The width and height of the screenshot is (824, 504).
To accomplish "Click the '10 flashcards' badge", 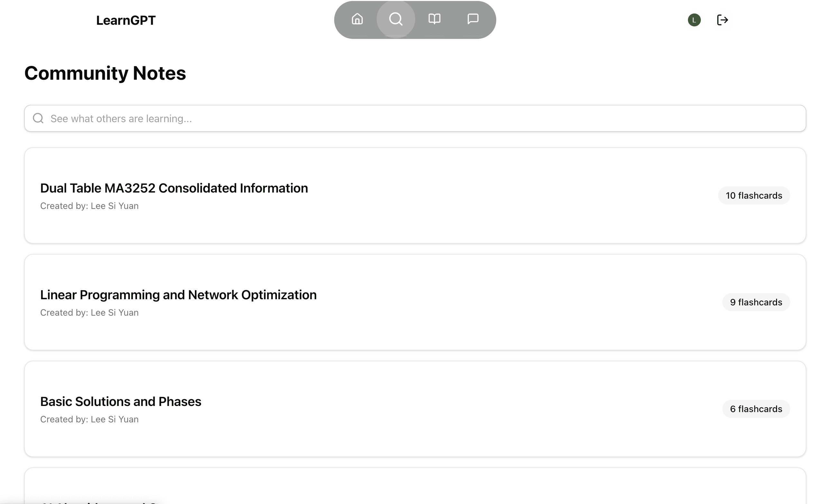I will pos(754,195).
